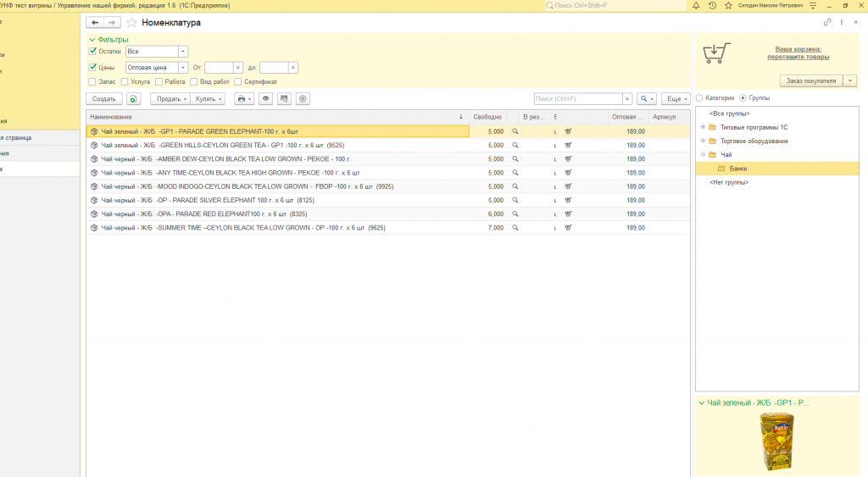
Task: Select the <Все группы> tree item
Action: (730, 114)
